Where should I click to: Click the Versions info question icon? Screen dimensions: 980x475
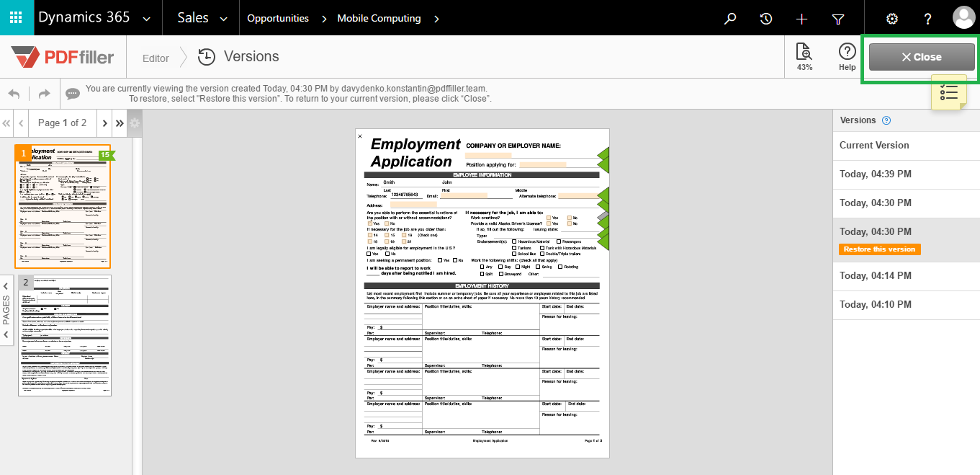pyautogui.click(x=886, y=120)
